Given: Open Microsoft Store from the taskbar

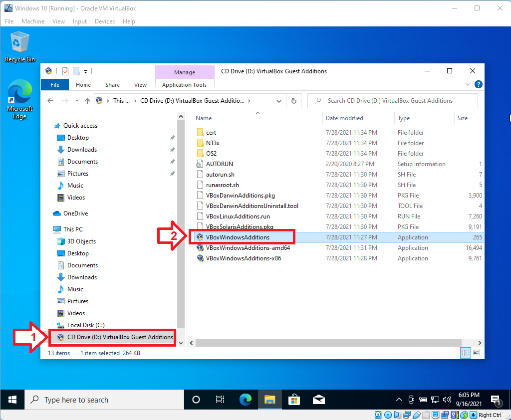Looking at the screenshot, I should [x=294, y=400].
